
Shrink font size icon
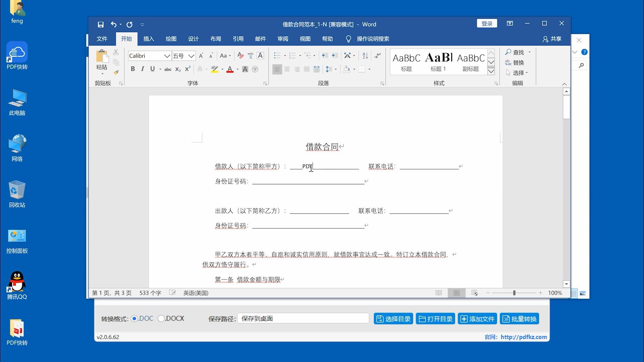211,56
